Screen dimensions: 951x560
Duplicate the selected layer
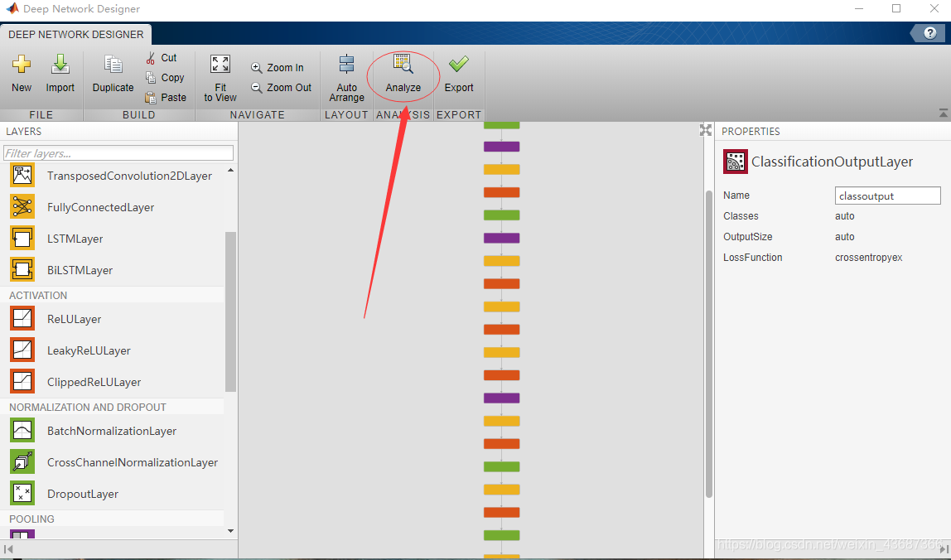coord(113,74)
